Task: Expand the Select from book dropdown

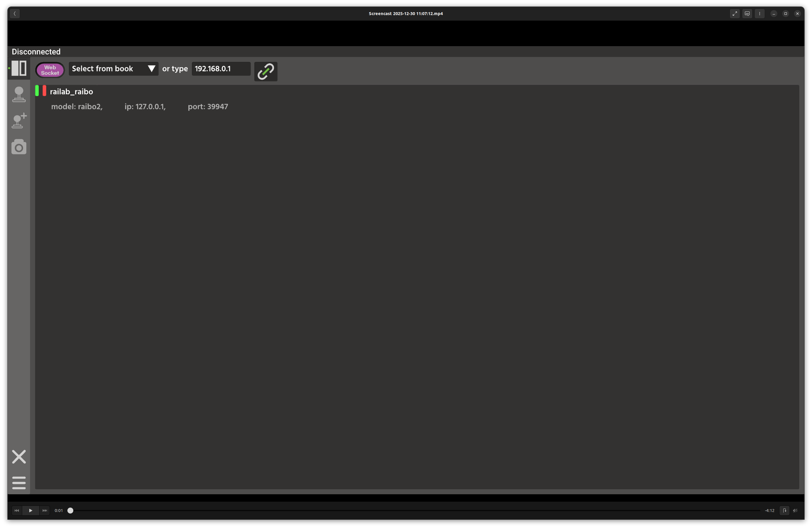Action: point(113,69)
